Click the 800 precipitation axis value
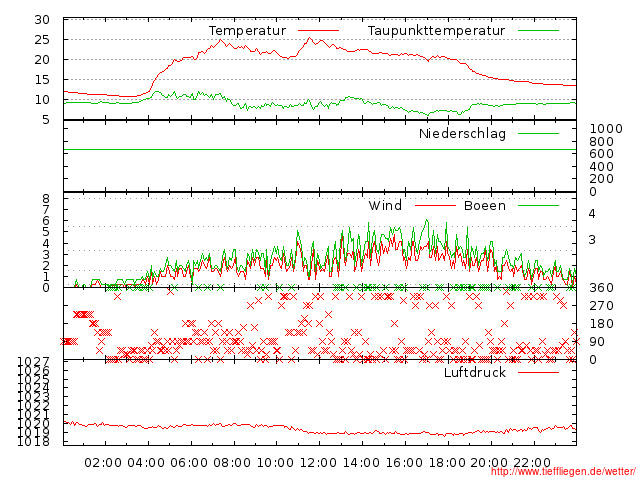Viewport: 640px width, 480px height. [601, 142]
